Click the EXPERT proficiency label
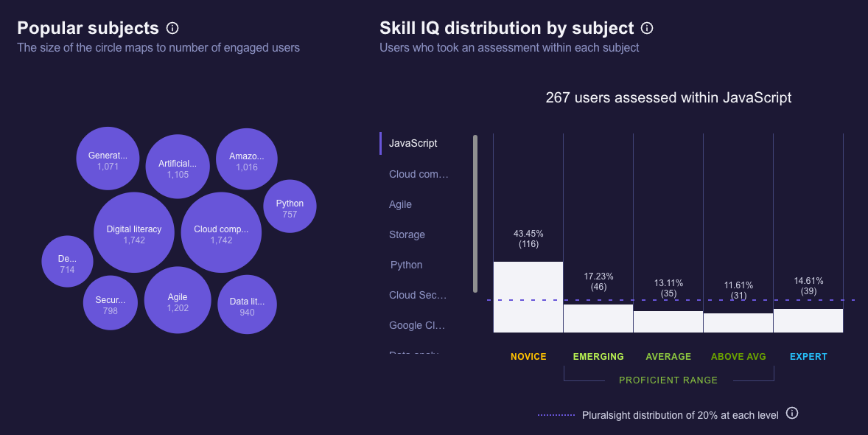The width and height of the screenshot is (868, 435). coord(808,356)
